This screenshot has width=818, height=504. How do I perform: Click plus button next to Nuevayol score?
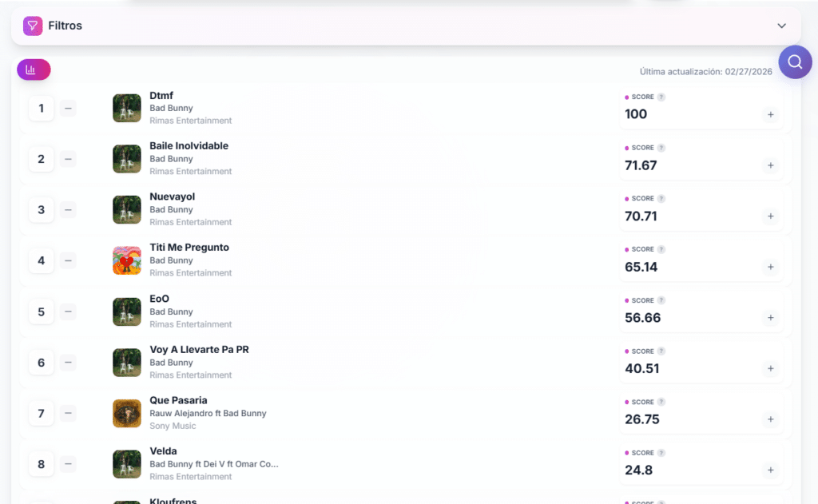click(770, 216)
